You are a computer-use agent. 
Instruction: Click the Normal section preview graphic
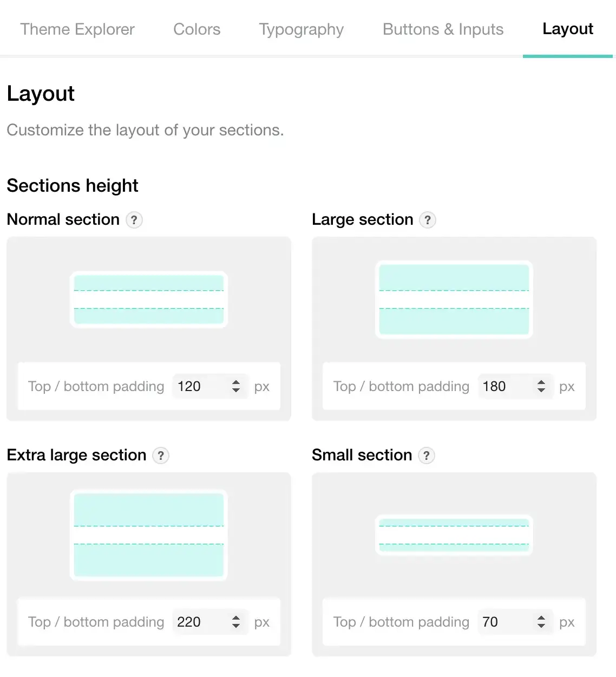tap(149, 300)
